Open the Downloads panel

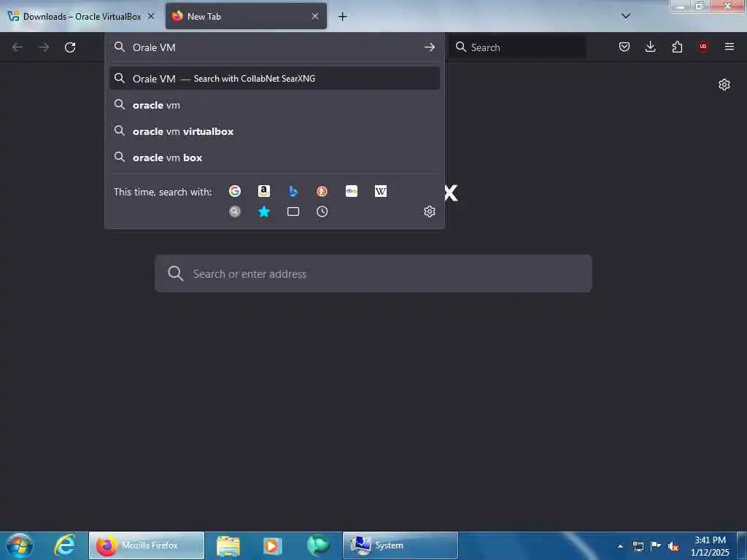pyautogui.click(x=650, y=47)
